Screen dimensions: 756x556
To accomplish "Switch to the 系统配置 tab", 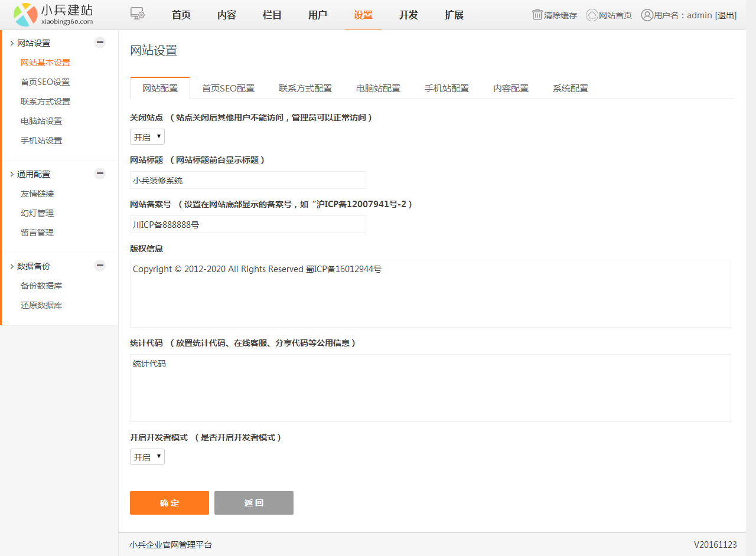I will pyautogui.click(x=570, y=89).
